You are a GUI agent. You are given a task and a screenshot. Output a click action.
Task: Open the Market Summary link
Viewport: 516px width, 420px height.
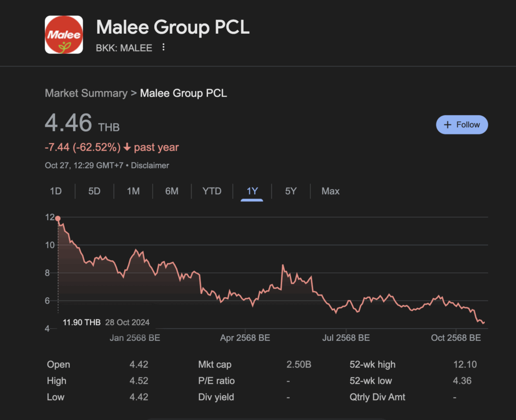tap(86, 93)
